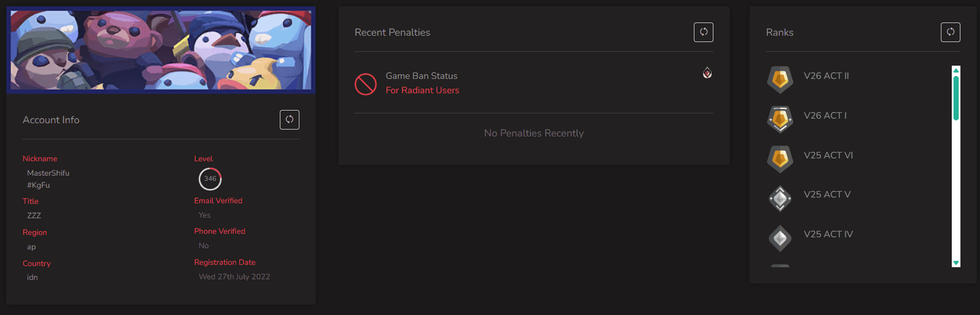Screen dimensions: 980x315
Task: Click the player card banner image
Action: coord(161,50)
